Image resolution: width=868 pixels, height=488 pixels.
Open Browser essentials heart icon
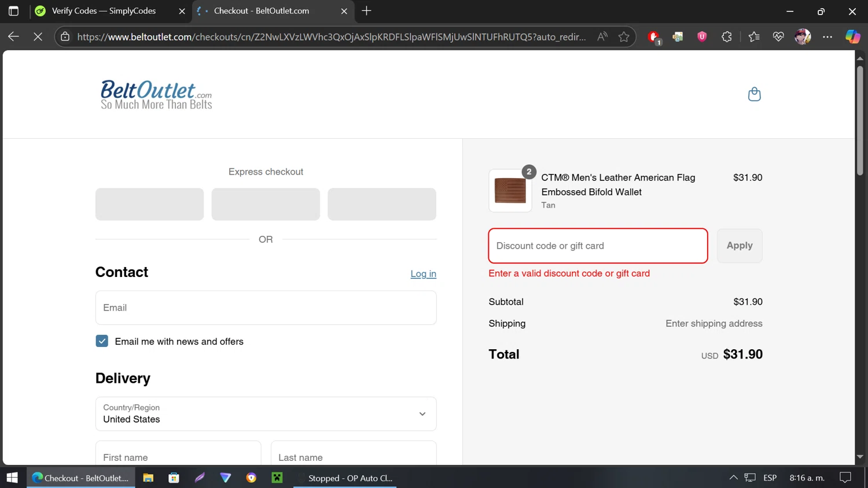(x=778, y=36)
